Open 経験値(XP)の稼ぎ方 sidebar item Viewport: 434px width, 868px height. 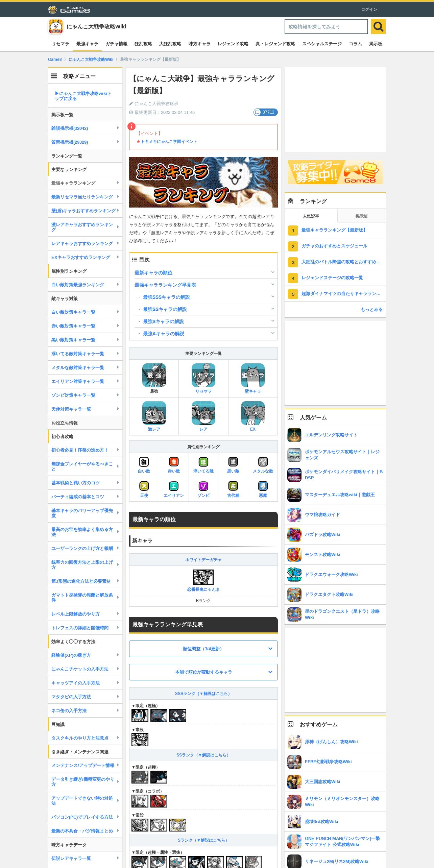tap(85, 655)
